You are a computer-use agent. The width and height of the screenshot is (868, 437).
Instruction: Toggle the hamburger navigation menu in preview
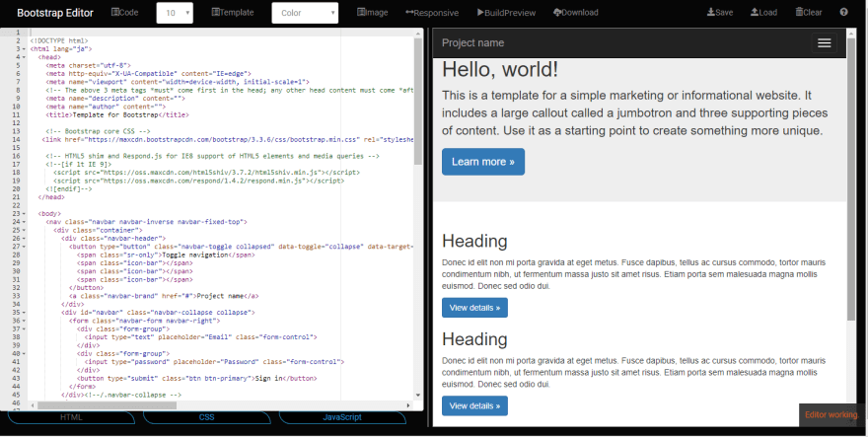[x=825, y=43]
